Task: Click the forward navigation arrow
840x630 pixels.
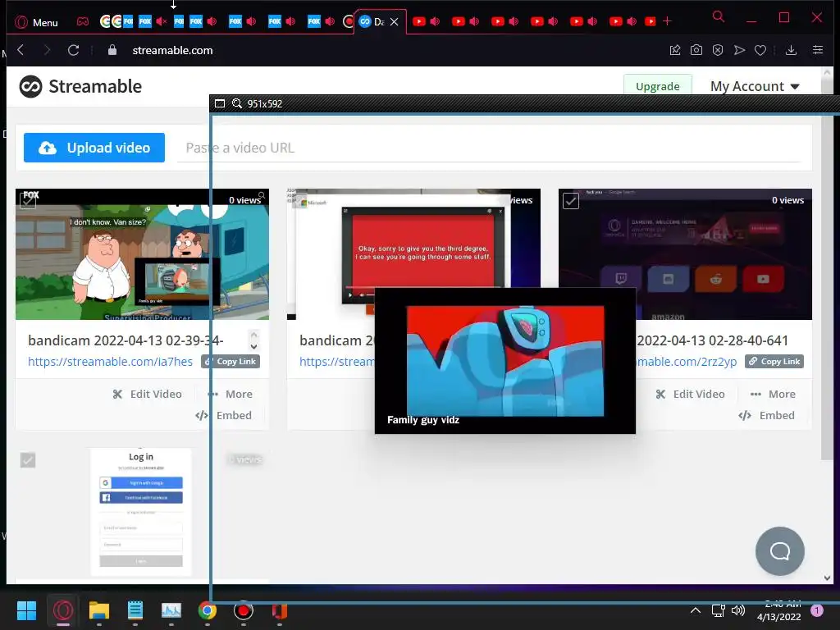Action: tap(47, 50)
